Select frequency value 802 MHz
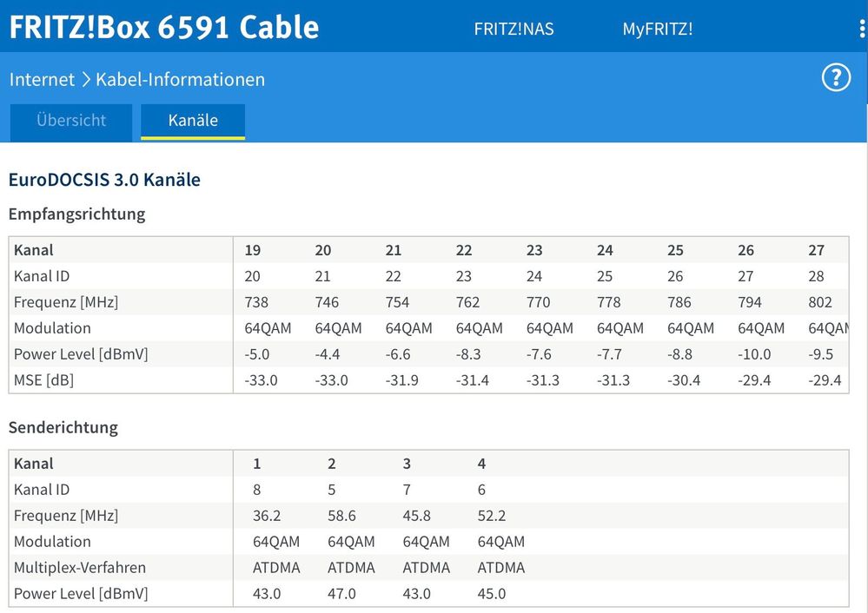This screenshot has height=613, width=868. tap(820, 302)
